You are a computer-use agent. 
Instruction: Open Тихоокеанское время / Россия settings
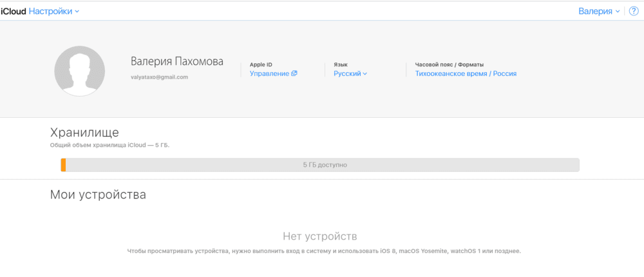click(x=466, y=73)
